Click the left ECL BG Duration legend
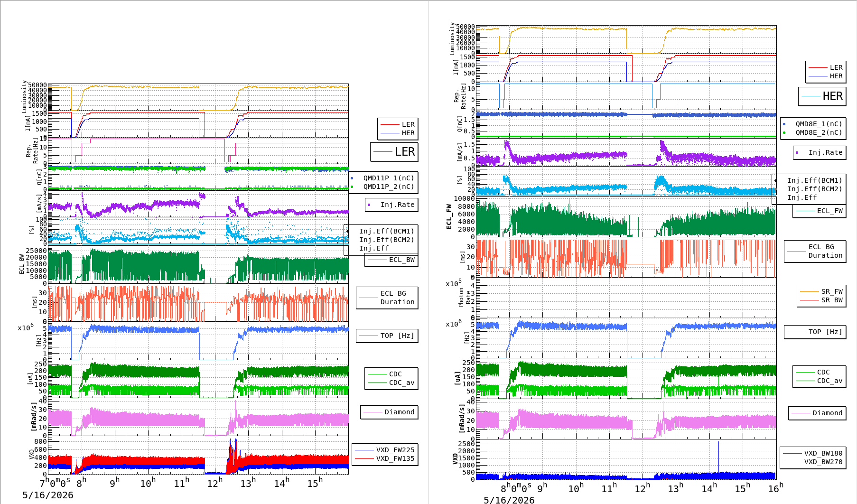 tap(387, 298)
